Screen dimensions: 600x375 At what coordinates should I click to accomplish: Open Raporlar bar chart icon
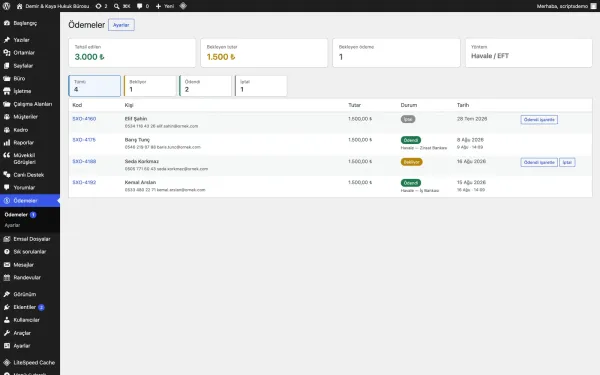coord(7,143)
